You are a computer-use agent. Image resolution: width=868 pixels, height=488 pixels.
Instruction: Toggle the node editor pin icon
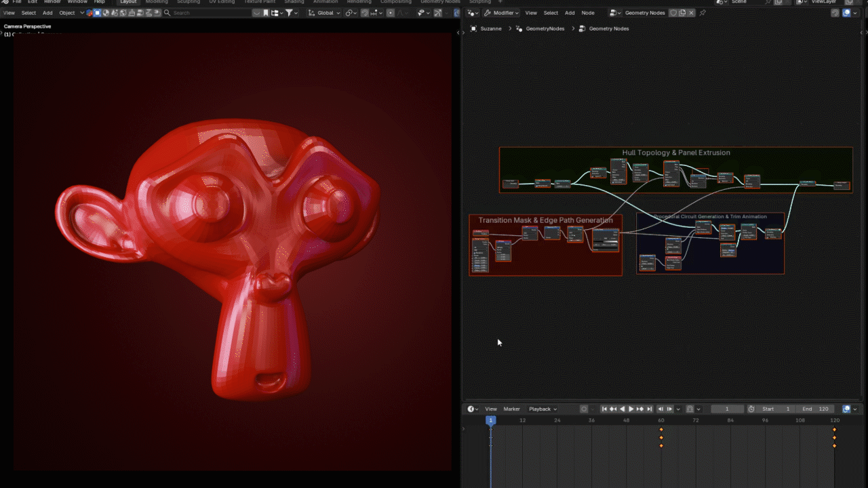(703, 13)
